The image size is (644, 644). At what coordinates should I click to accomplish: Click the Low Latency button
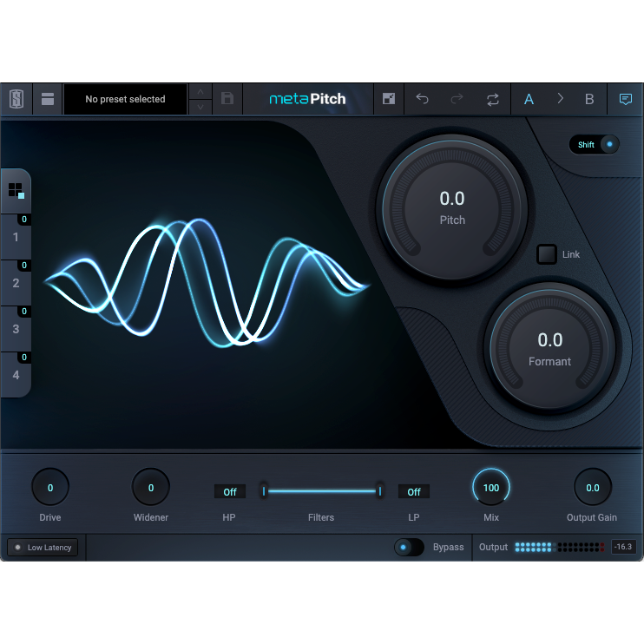click(x=43, y=548)
